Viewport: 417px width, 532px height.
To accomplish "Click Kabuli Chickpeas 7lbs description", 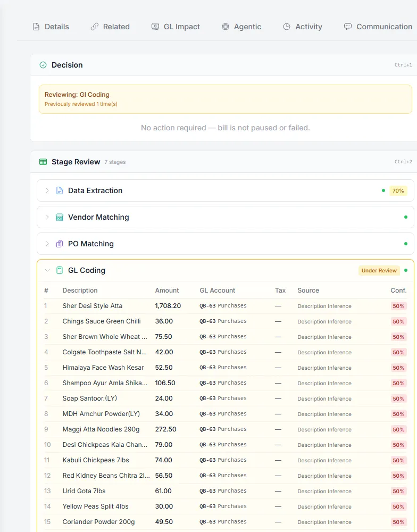I will (96, 460).
